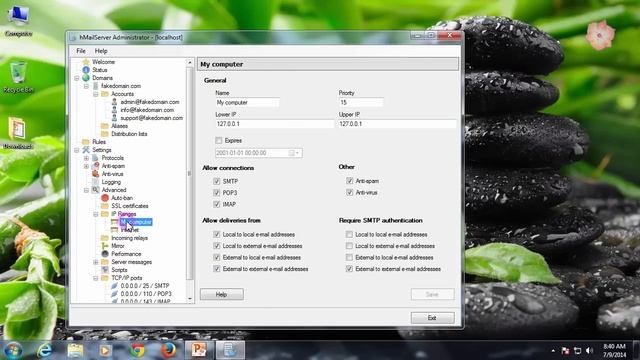Click the Mirror icon in tree
Viewport: 640px width, 360px height.
[x=105, y=246]
